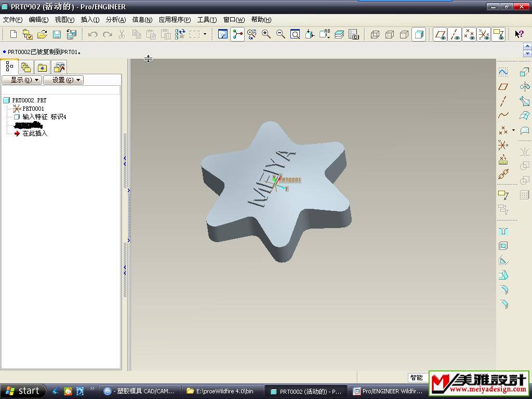Select the Datum Plane tool in right toolbar
This screenshot has height=399, width=532.
pyautogui.click(x=503, y=87)
